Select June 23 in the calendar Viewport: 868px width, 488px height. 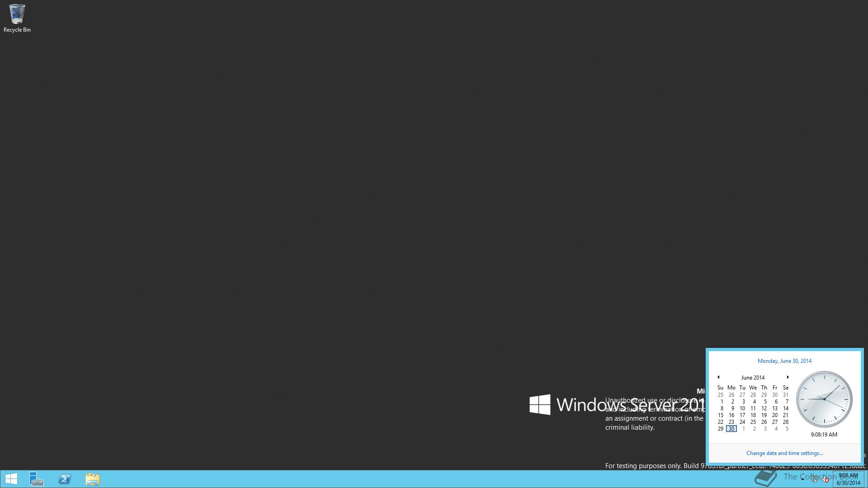tap(731, 422)
